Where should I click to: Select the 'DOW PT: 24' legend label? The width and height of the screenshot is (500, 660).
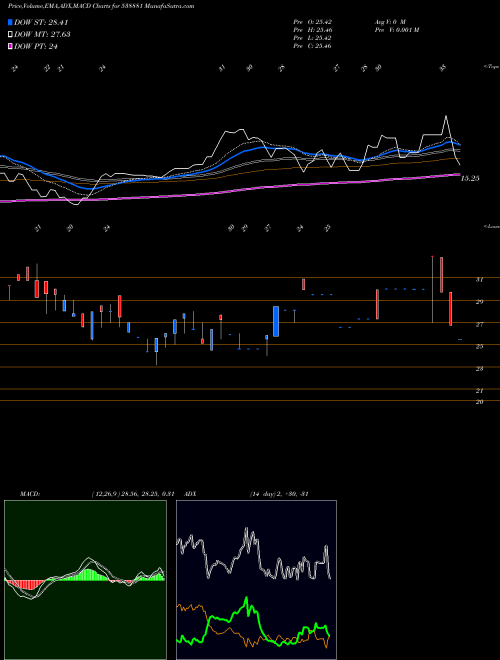36,46
